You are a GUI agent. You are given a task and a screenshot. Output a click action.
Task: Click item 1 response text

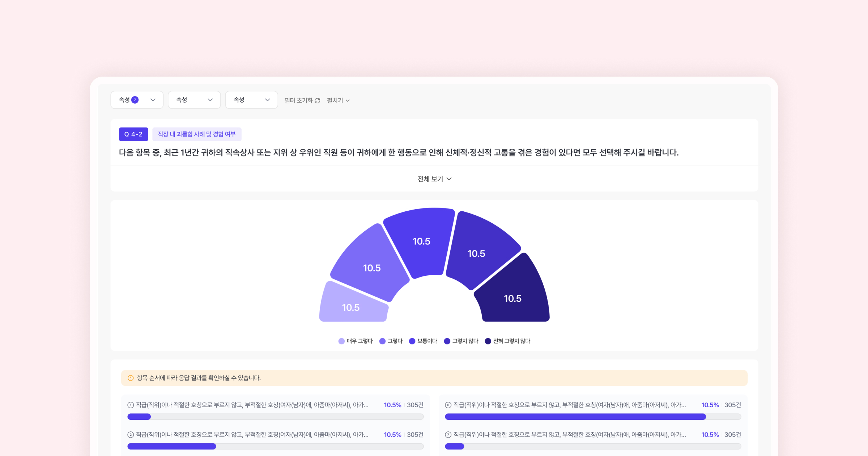252,405
